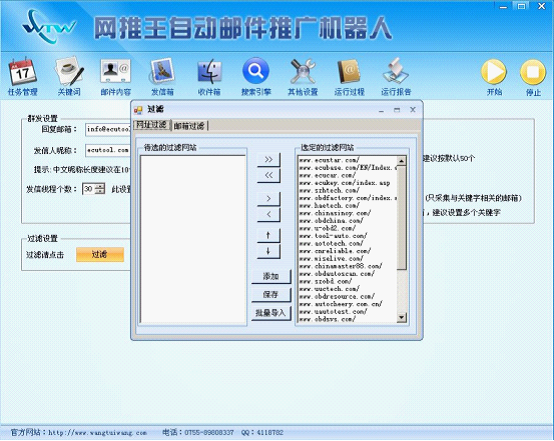
Task: Select the 网址过滤 tab
Action: click(x=151, y=125)
